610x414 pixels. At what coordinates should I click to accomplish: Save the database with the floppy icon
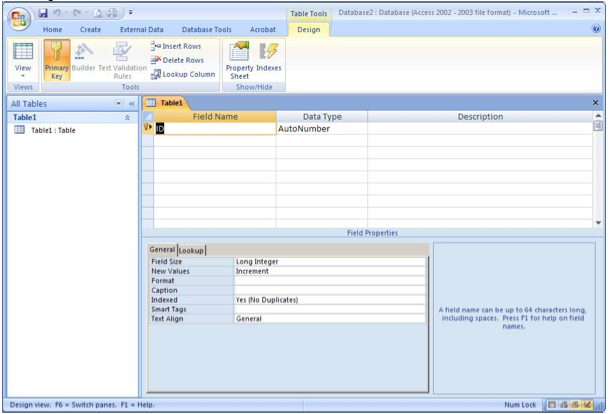click(x=43, y=13)
